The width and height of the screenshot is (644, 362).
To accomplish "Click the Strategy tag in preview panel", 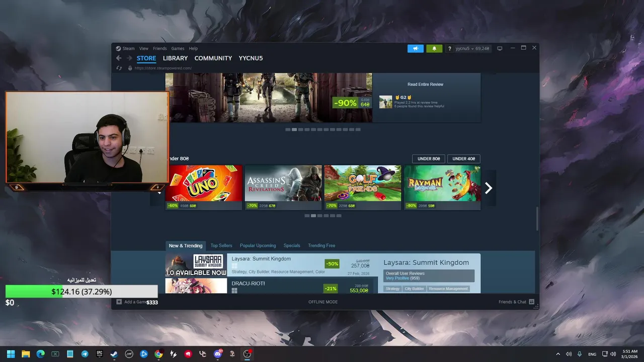I will click(392, 289).
